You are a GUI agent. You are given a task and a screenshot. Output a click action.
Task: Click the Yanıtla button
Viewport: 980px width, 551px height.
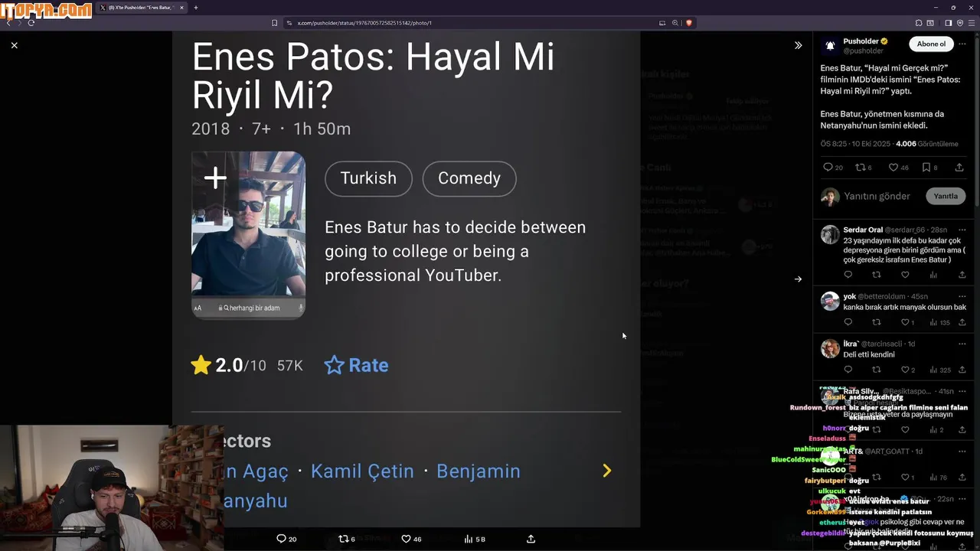tap(946, 196)
